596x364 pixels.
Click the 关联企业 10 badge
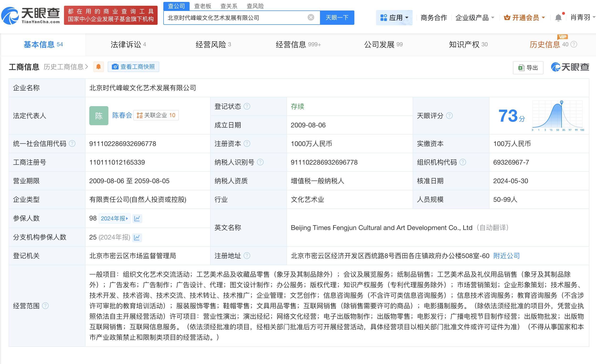click(x=156, y=115)
